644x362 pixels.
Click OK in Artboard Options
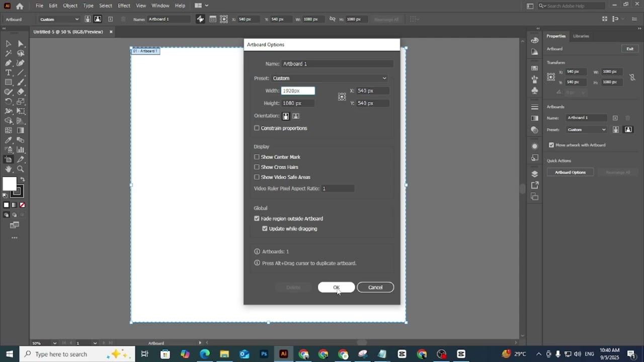click(x=336, y=288)
